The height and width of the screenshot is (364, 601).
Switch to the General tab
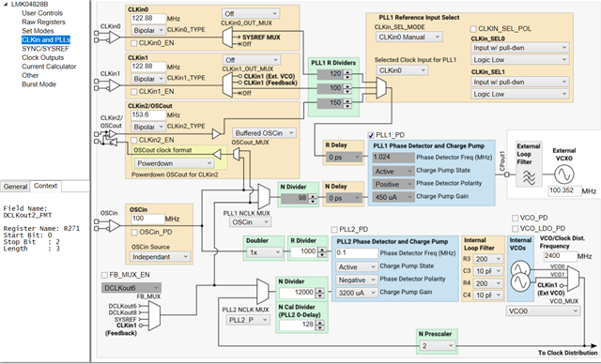(15, 187)
